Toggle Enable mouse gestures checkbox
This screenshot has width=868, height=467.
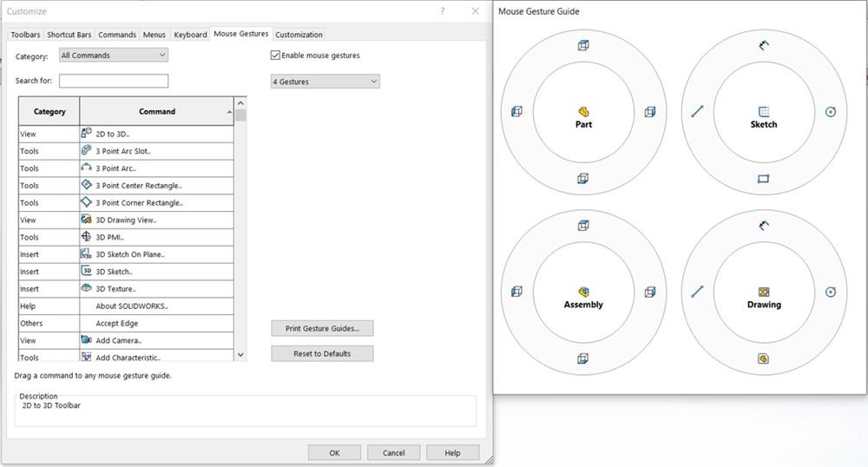[275, 55]
